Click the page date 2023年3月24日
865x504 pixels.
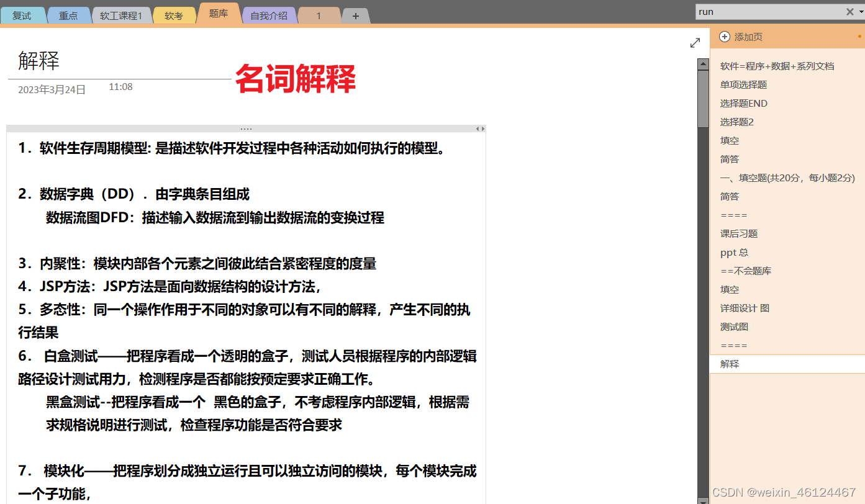coord(52,89)
